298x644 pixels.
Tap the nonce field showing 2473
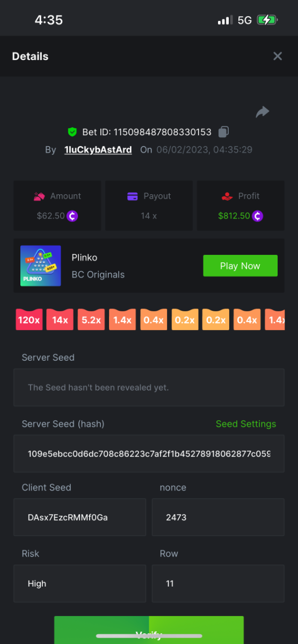click(x=219, y=517)
